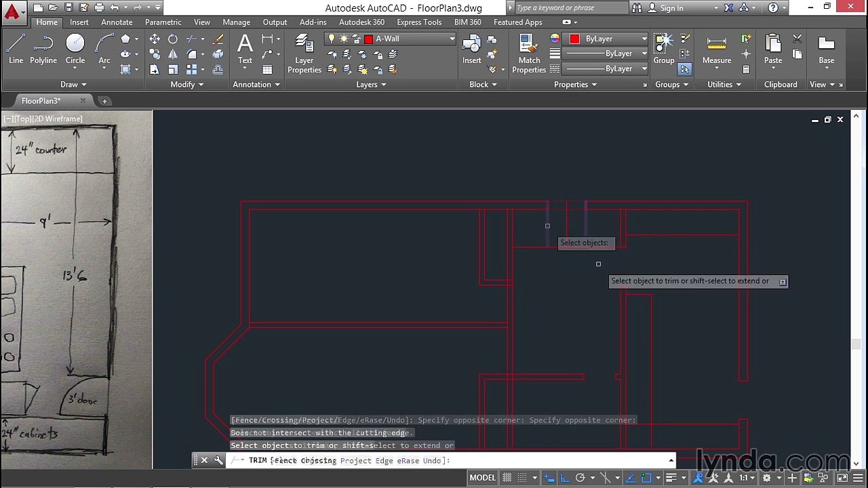868x488 pixels.
Task: Click the MODEL space button
Action: (483, 478)
